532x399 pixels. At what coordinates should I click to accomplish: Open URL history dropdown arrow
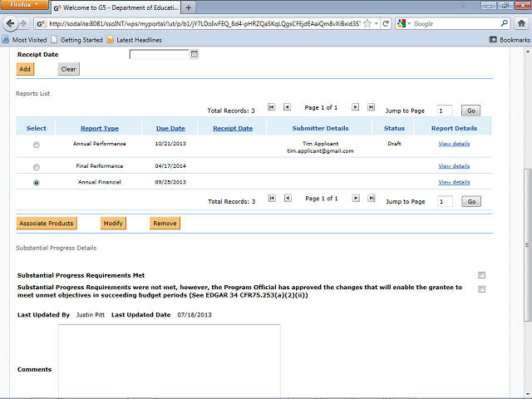[377, 23]
